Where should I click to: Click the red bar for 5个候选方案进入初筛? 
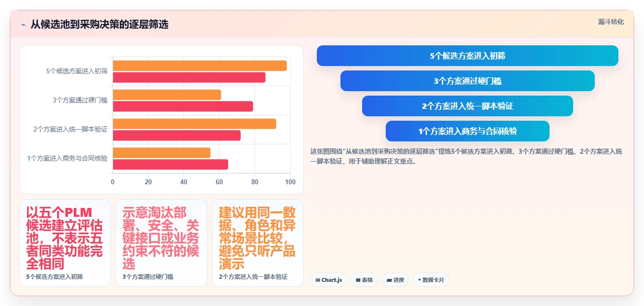(x=189, y=77)
